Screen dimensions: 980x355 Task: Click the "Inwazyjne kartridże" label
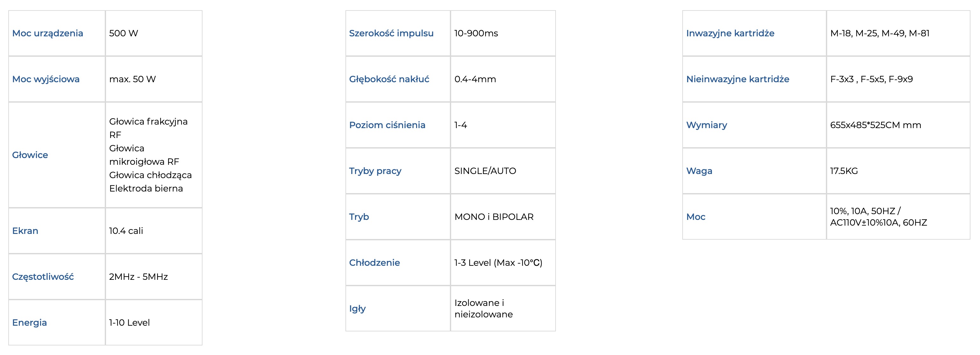pos(730,33)
